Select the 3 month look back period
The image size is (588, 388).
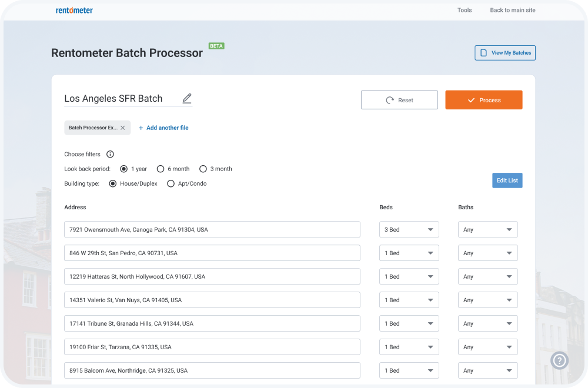[x=203, y=169]
